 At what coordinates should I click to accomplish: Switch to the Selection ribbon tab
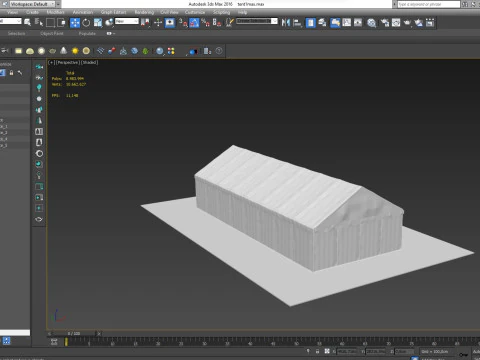[x=16, y=33]
